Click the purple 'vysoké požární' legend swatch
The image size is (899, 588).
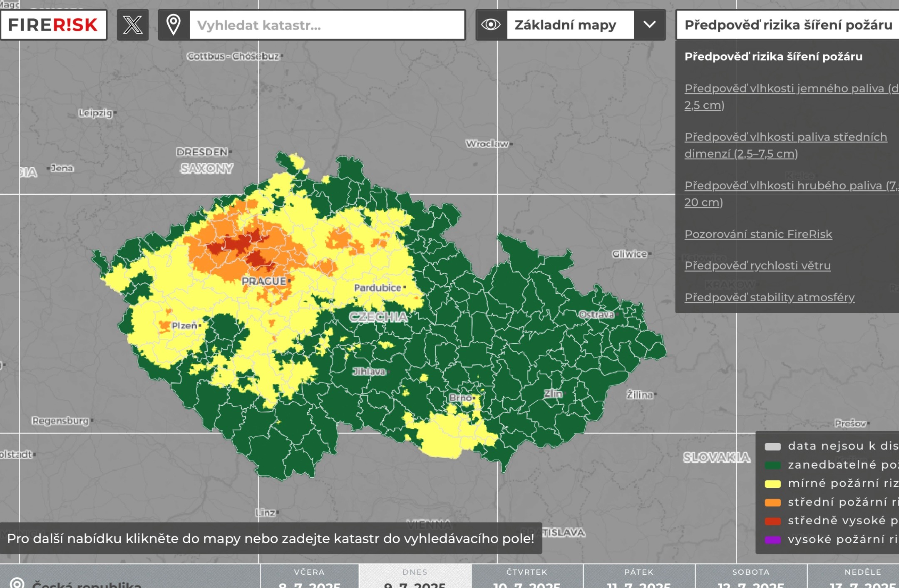click(x=772, y=540)
